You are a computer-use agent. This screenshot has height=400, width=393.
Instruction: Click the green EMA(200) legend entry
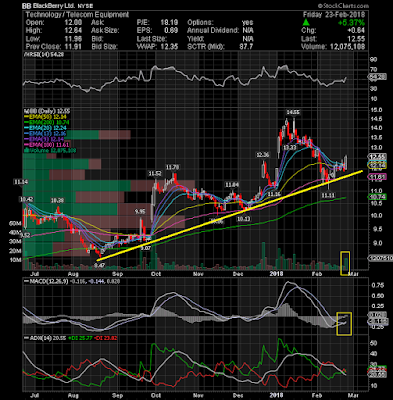pos(47,123)
